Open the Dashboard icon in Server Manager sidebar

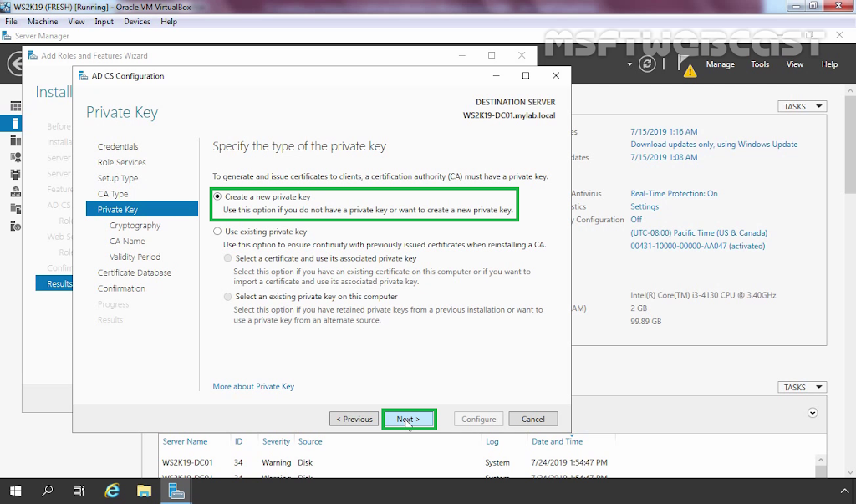(15, 106)
